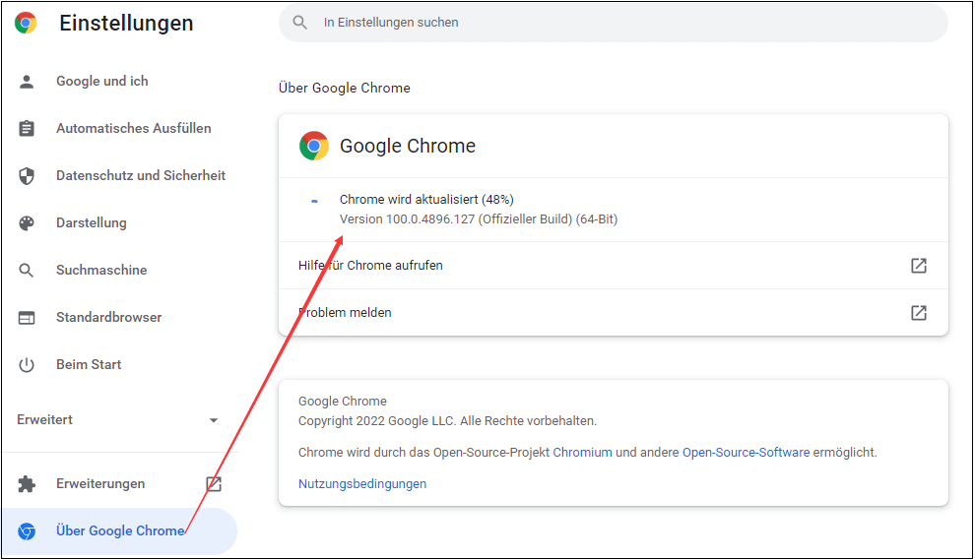
Task: Click external link icon for Hilfe für Chrome
Action: (919, 266)
